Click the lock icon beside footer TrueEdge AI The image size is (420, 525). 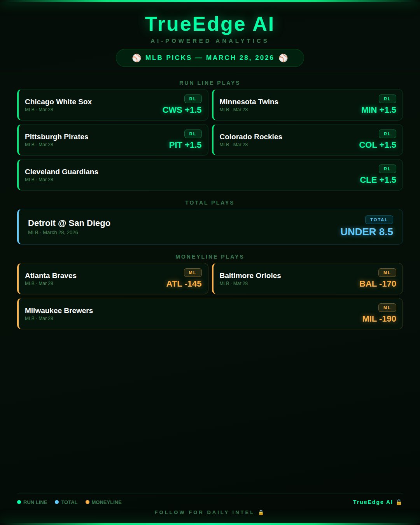[399, 502]
